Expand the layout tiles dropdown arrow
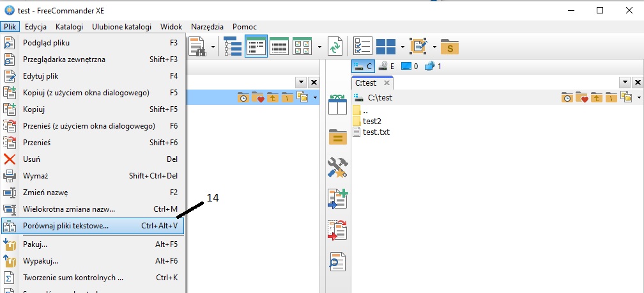 pyautogui.click(x=402, y=47)
